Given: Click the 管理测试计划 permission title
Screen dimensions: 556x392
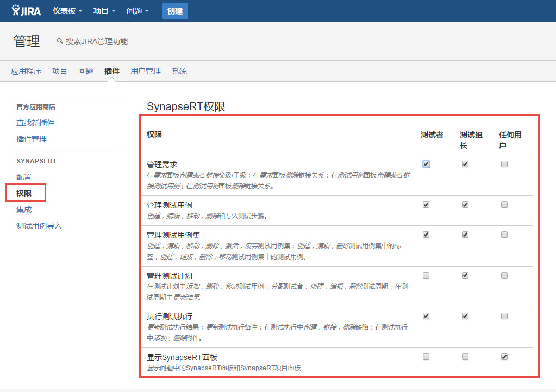Looking at the screenshot, I should point(170,276).
